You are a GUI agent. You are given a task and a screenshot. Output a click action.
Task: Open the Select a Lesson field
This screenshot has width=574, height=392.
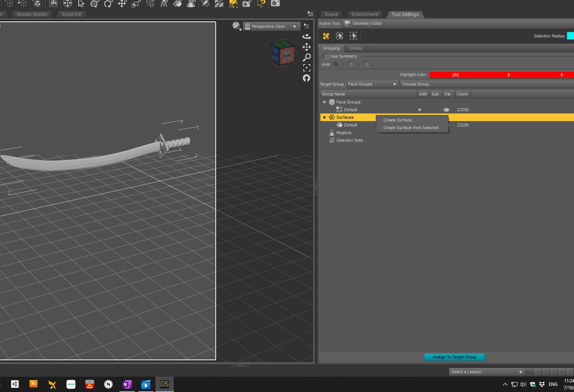point(486,371)
